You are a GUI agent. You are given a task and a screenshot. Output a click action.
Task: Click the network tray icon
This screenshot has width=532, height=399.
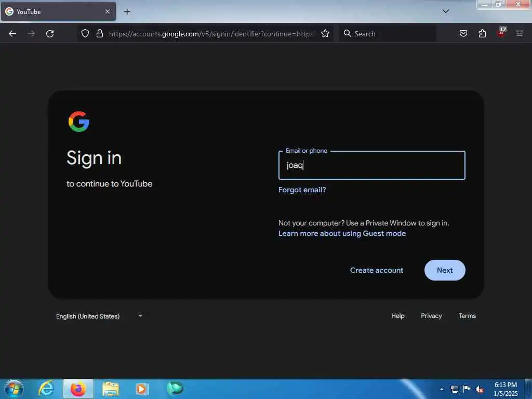[x=454, y=389]
